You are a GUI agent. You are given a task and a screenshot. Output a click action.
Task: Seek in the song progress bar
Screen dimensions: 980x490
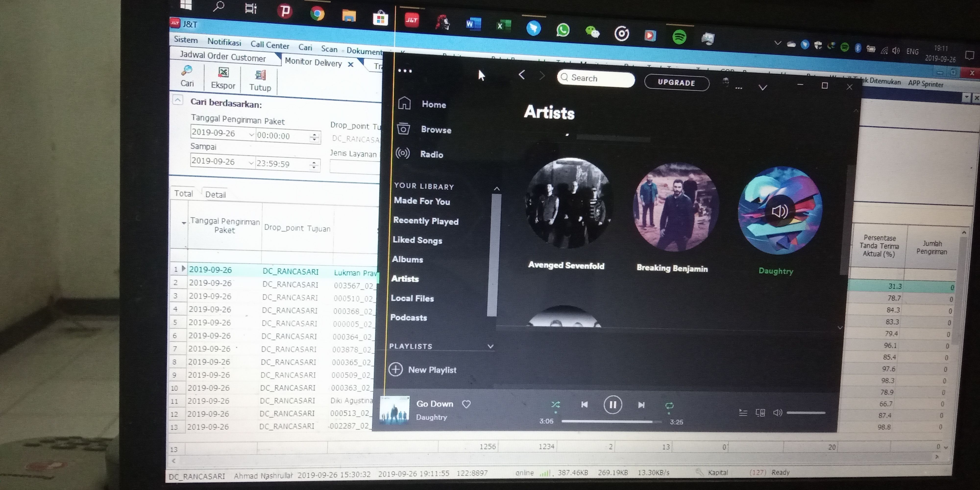611,421
